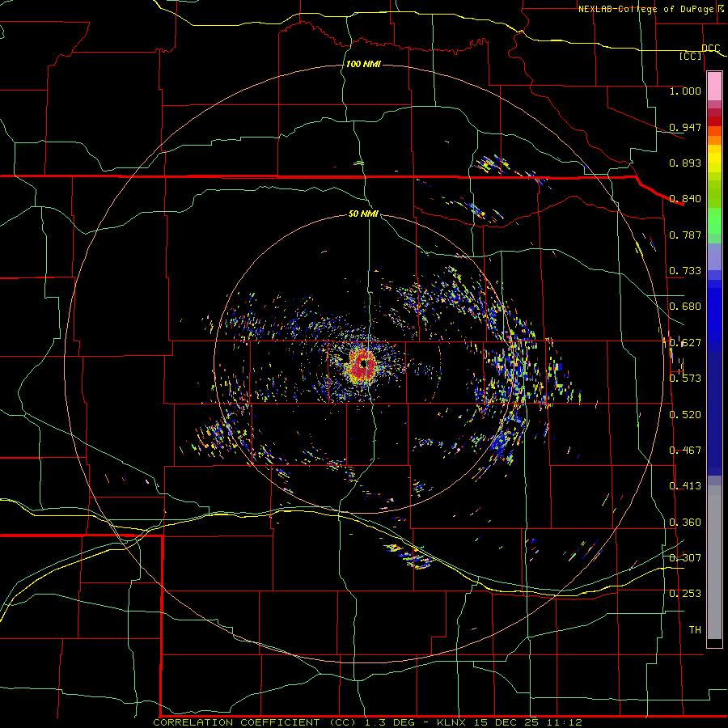
Task: Click the 0.467 scale value
Action: click(x=685, y=451)
